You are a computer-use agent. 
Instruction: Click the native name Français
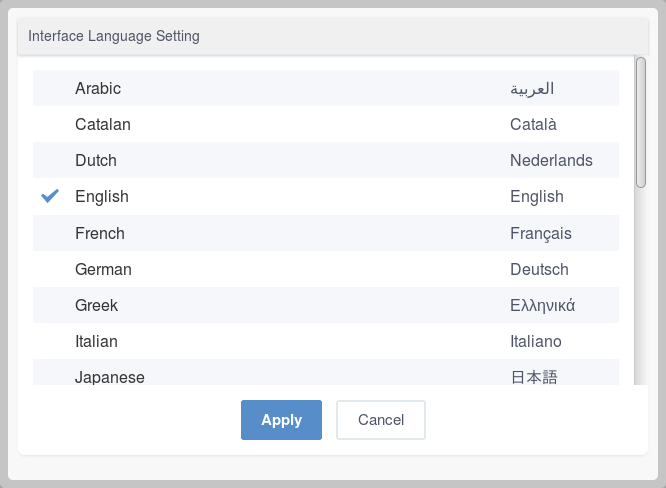[541, 234]
